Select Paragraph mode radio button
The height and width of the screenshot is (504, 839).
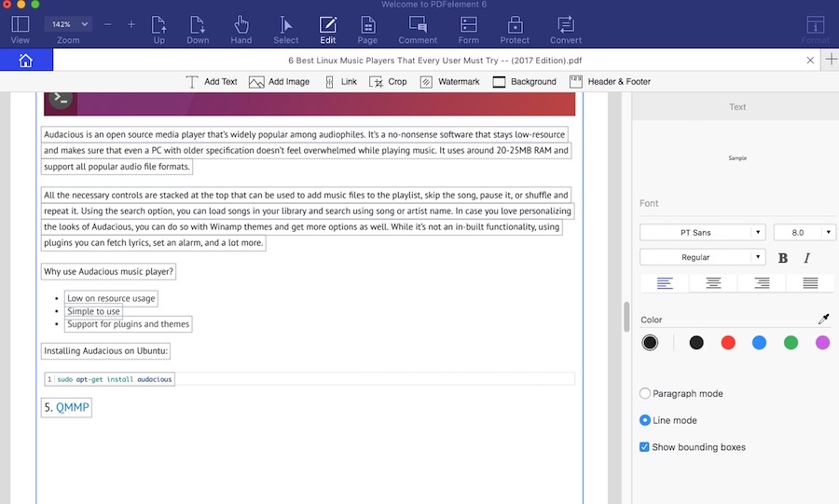(x=645, y=393)
